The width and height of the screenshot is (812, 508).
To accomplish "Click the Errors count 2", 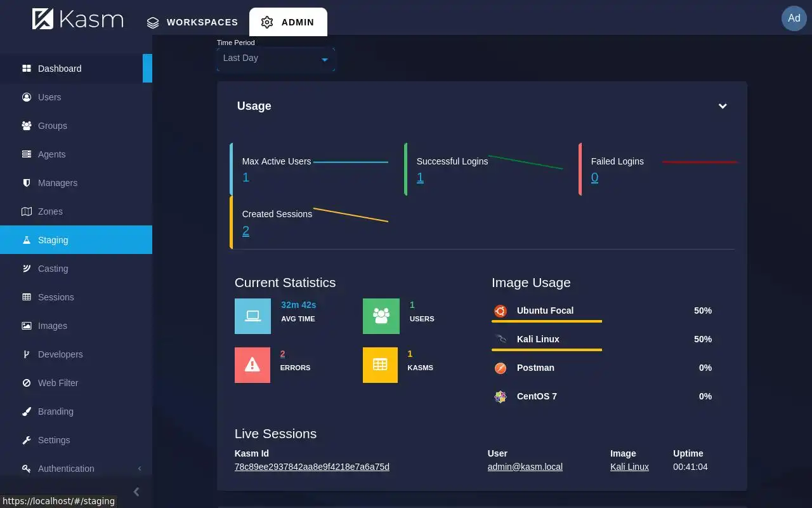I will coord(282,354).
